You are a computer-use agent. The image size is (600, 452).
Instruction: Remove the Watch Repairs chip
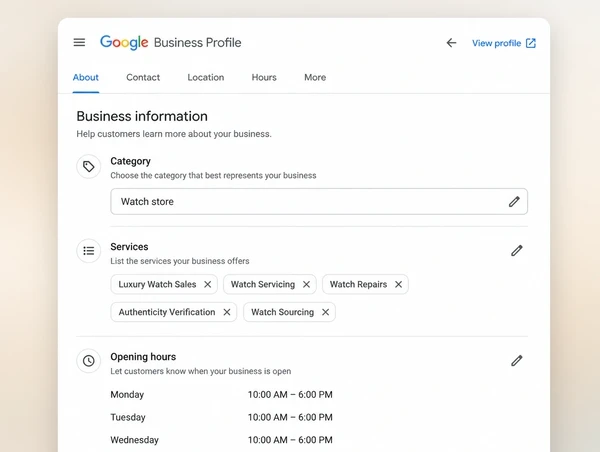point(398,284)
